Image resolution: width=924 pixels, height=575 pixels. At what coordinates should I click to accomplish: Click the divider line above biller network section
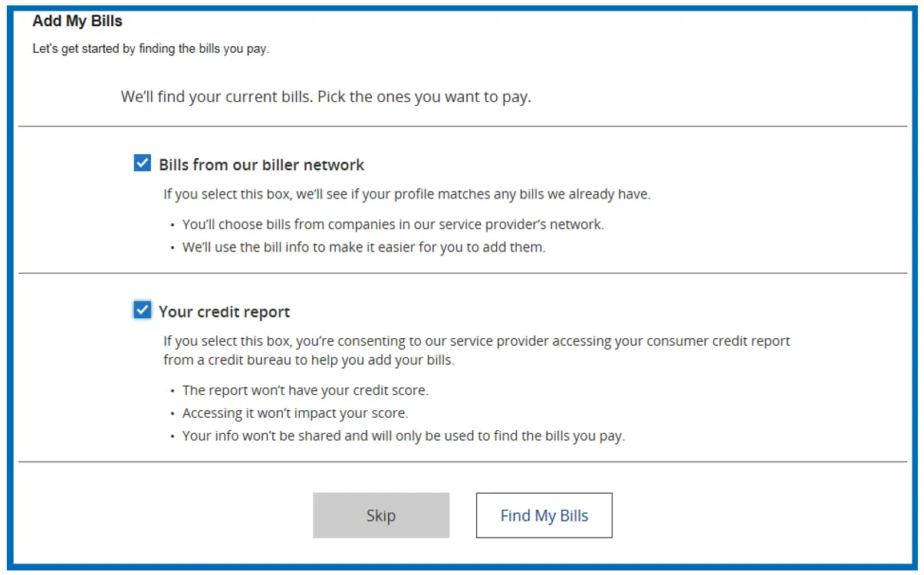point(462,127)
